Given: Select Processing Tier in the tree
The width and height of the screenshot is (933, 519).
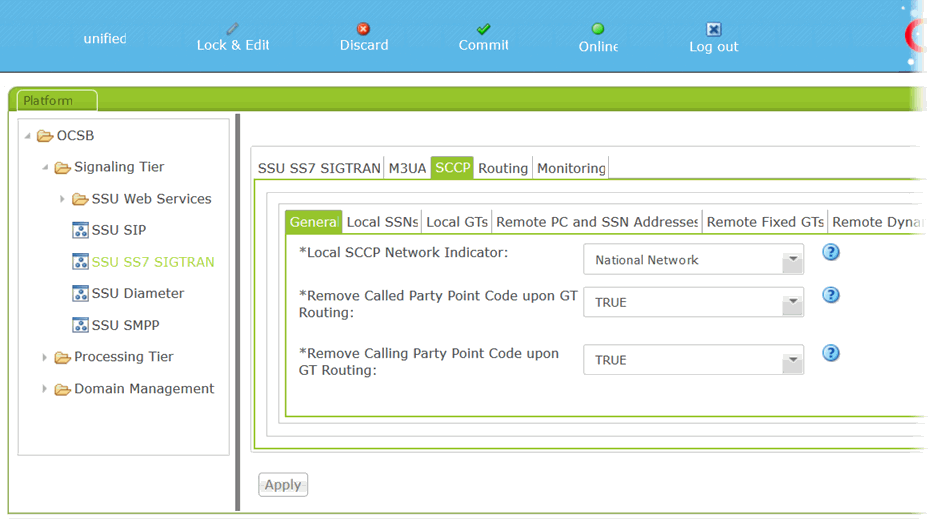Looking at the screenshot, I should [x=124, y=357].
